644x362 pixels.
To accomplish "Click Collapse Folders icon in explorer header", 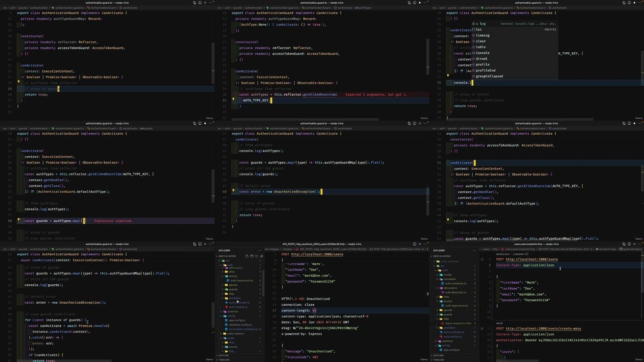I will coord(262,256).
